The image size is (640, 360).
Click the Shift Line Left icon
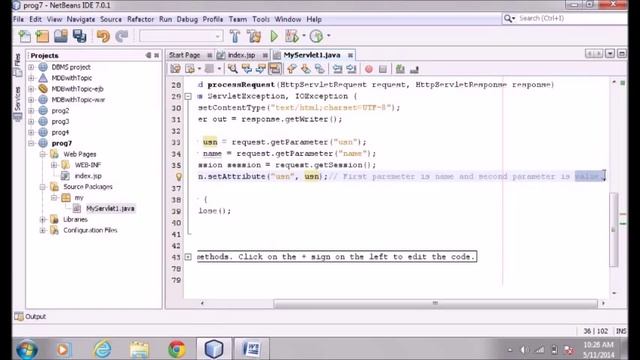coord(337,69)
